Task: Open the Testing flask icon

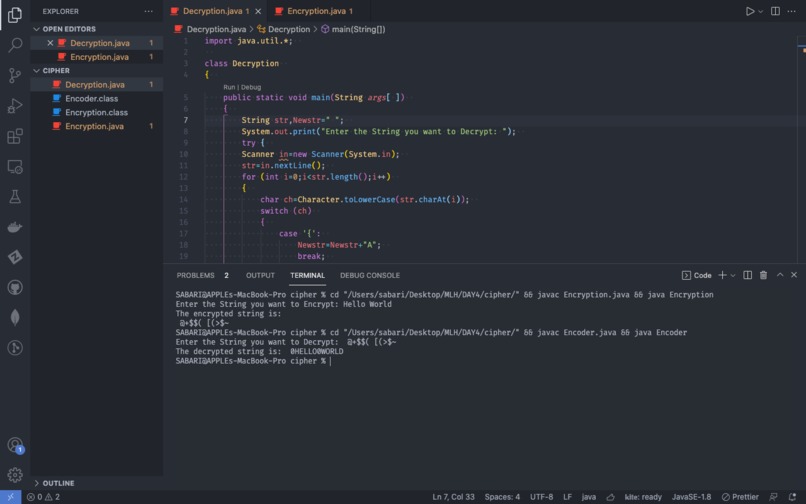Action: (15, 196)
